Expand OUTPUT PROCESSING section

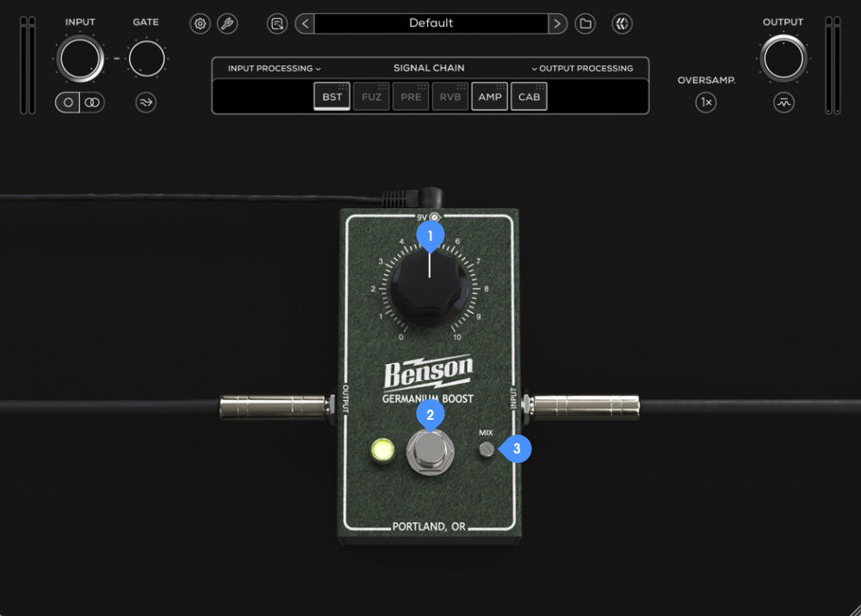tap(582, 69)
